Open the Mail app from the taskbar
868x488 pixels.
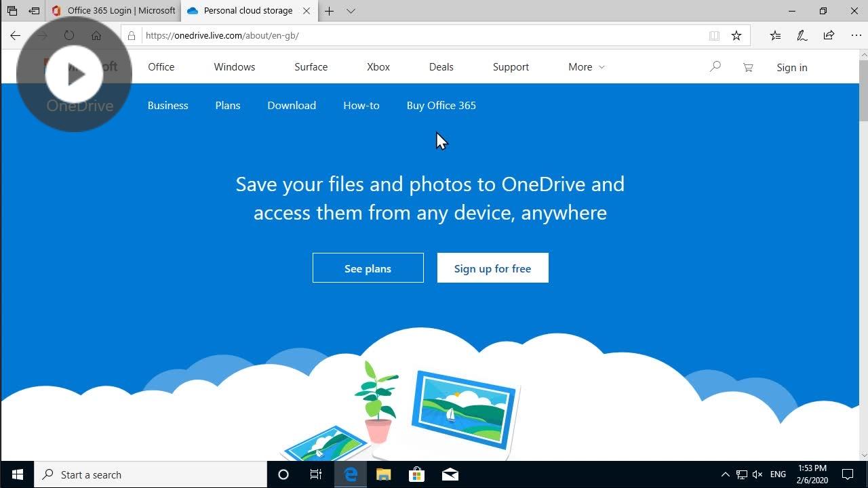[450, 474]
